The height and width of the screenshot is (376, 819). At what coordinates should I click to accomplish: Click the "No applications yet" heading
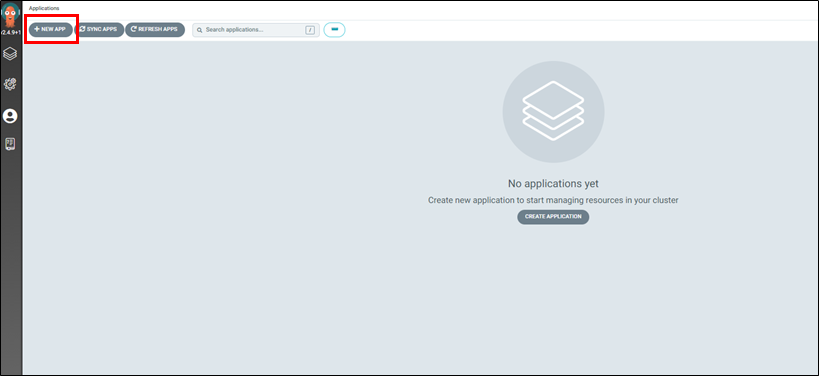553,184
